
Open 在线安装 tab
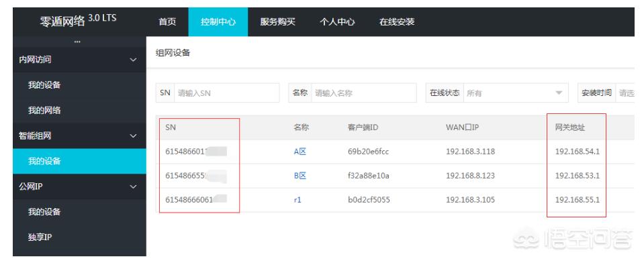point(397,21)
